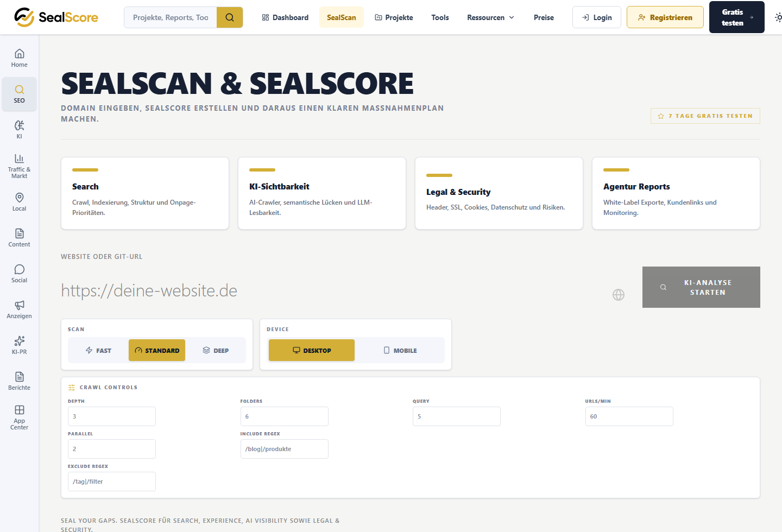
Task: Open KI-PR section in the sidebar
Action: click(20, 345)
